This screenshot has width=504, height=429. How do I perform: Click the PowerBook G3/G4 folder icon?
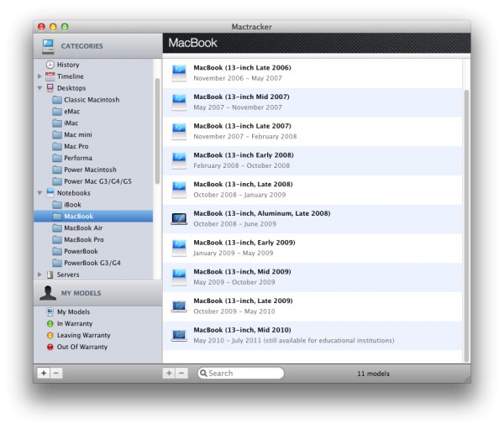(57, 263)
